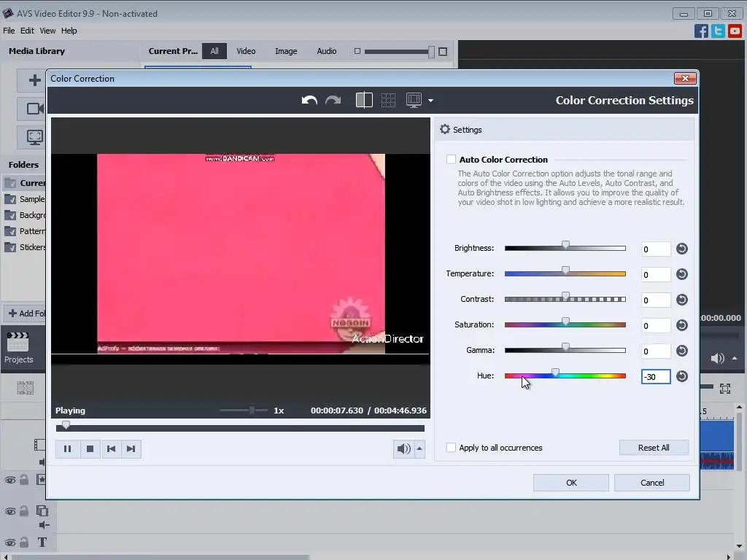Click the monitor preview mode icon

coord(414,101)
